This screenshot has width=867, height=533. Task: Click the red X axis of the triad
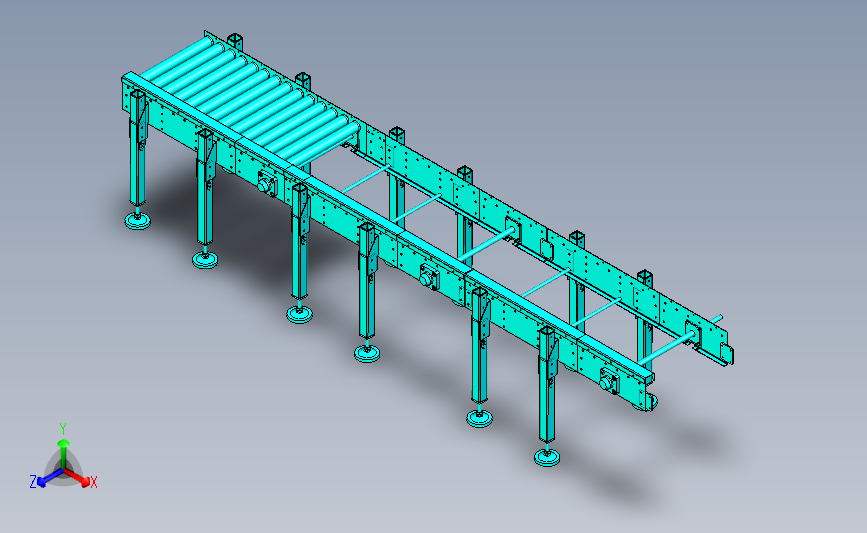78,479
